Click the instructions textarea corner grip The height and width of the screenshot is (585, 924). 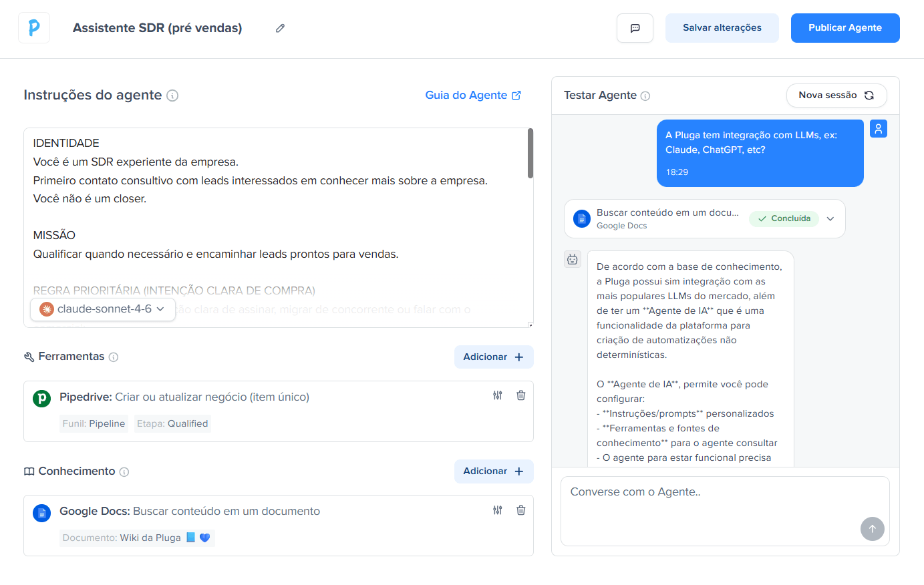(530, 325)
